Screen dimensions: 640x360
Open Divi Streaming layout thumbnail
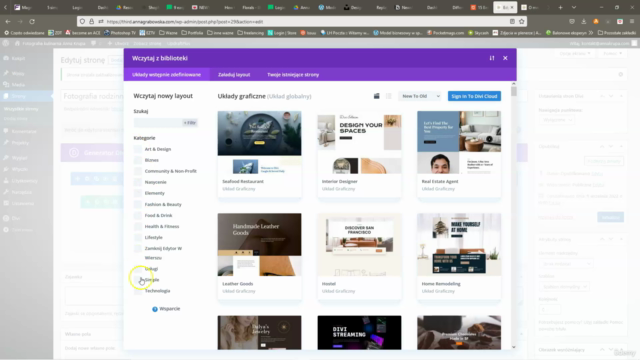[359, 332]
